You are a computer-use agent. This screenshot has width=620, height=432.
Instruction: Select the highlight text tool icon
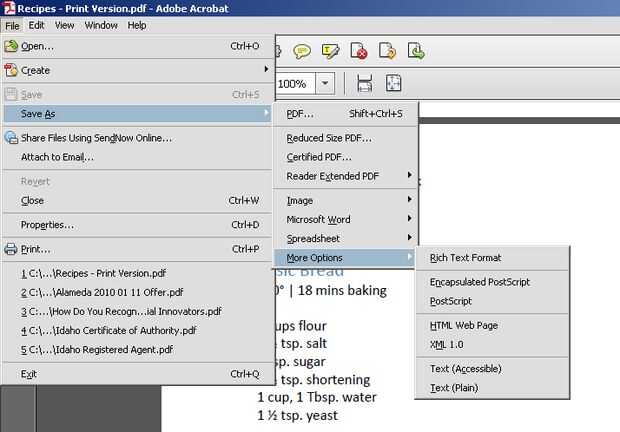point(331,51)
